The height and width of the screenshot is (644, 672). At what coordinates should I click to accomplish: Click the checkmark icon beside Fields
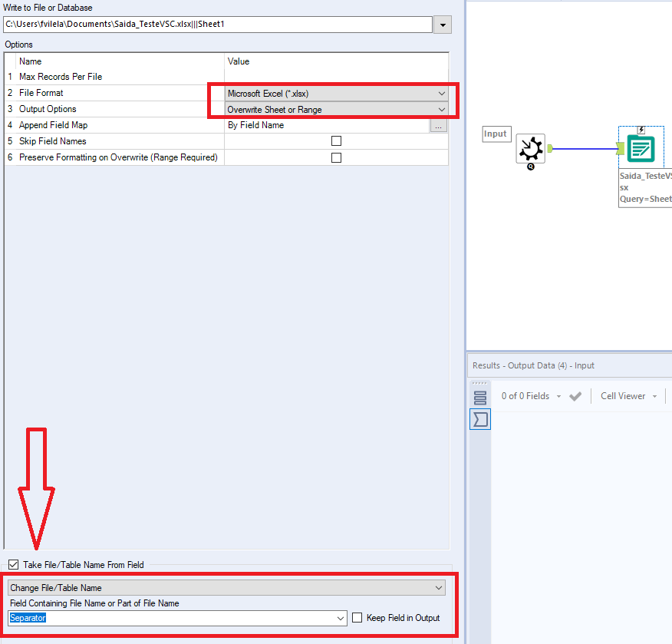(x=575, y=396)
